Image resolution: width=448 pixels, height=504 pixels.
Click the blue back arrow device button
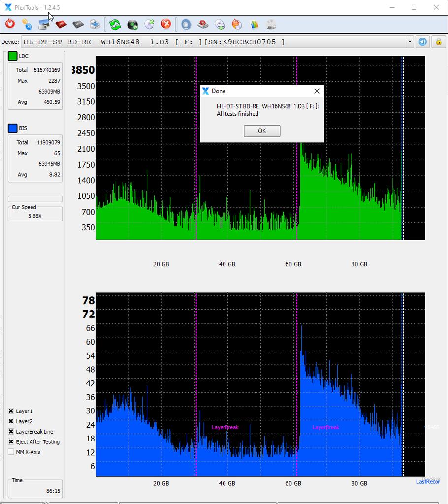click(422, 42)
